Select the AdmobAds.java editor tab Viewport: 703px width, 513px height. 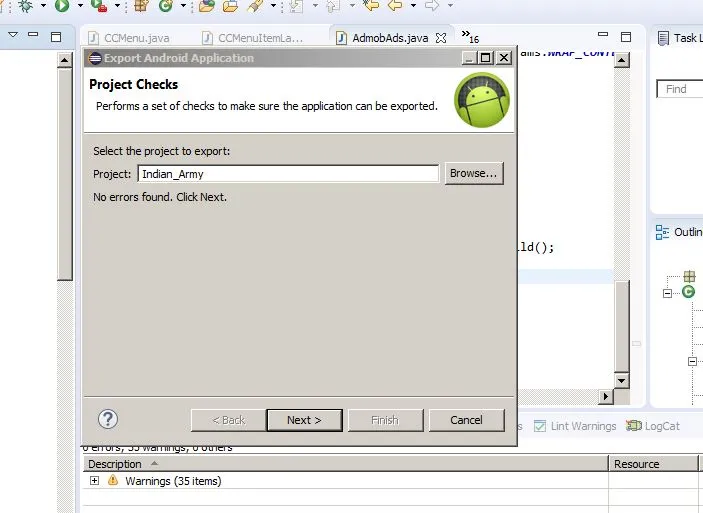[384, 38]
